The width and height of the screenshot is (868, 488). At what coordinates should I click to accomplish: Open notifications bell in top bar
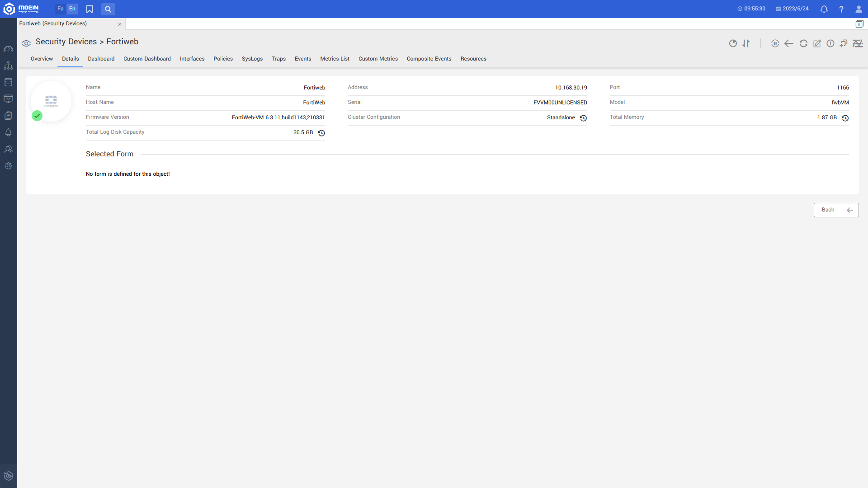point(824,9)
